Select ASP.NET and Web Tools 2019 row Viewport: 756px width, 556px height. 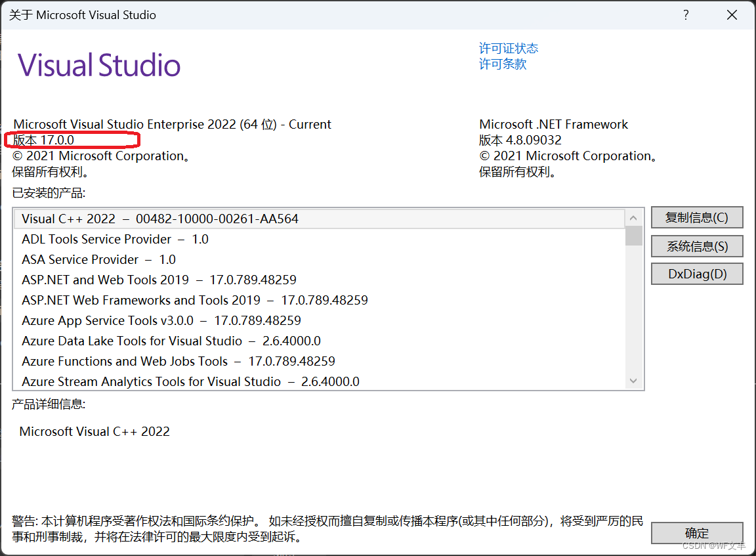click(320, 280)
